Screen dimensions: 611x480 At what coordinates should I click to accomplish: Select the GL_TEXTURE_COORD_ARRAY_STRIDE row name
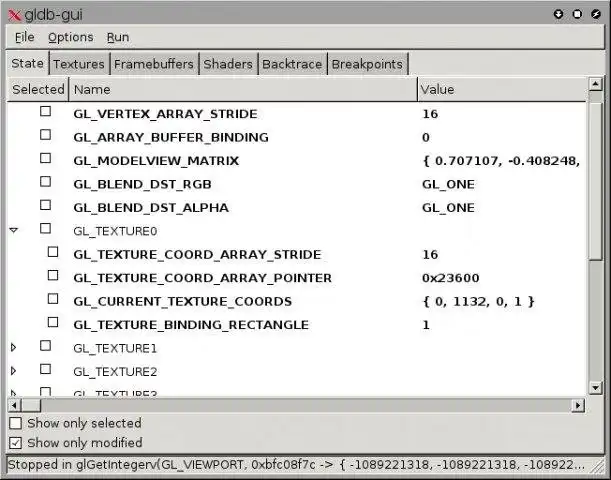[x=197, y=254]
